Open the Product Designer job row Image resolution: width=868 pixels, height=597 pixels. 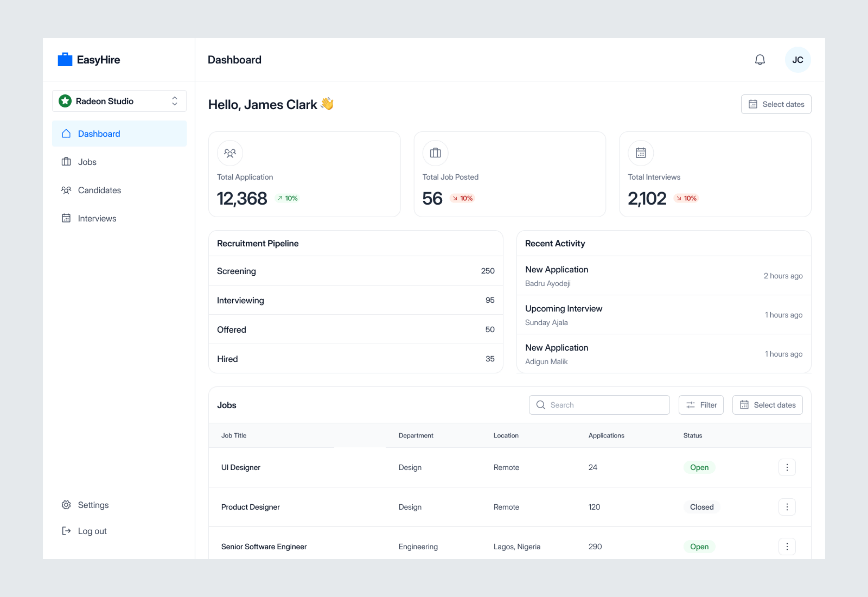[510, 507]
